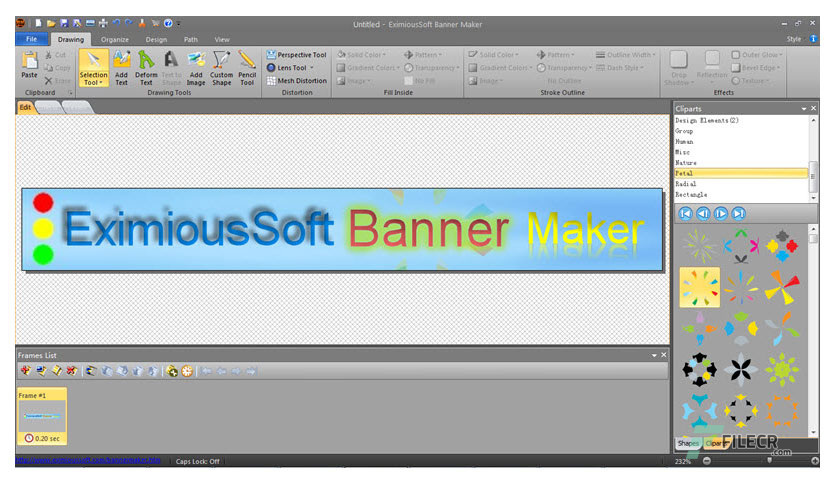Viewport: 836px width, 484px height.
Task: Select the Human clipart category
Action: [x=741, y=142]
